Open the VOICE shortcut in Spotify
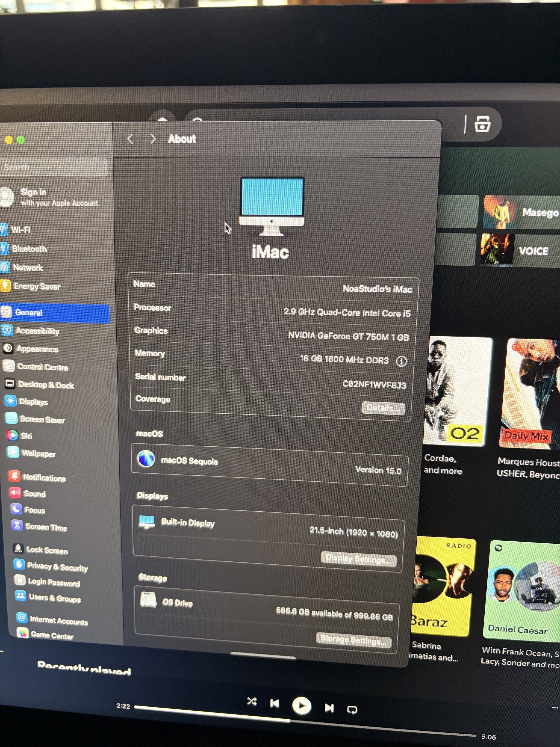The image size is (560, 747). coord(520,250)
